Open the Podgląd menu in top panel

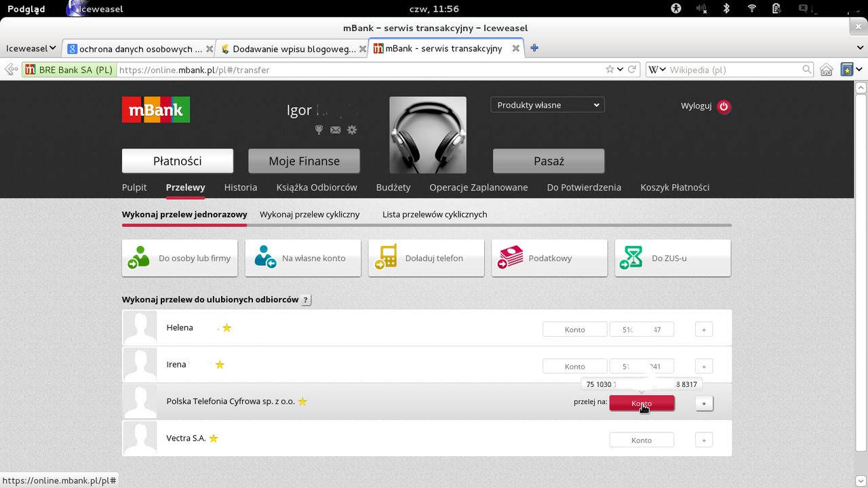(26, 9)
